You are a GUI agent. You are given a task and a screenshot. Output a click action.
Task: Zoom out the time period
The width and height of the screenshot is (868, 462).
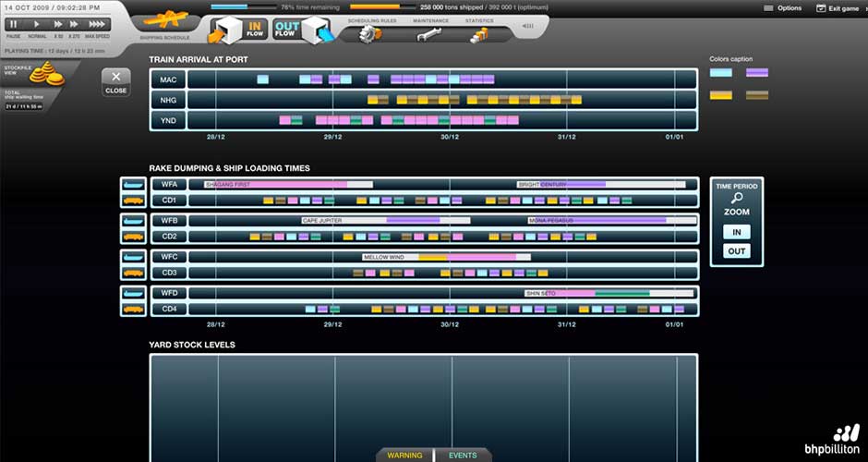click(736, 251)
